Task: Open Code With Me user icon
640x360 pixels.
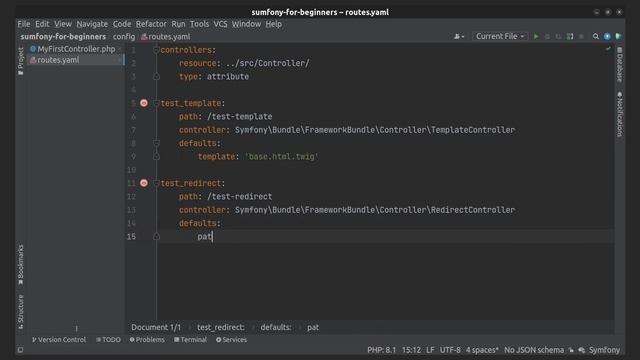Action: click(x=459, y=36)
